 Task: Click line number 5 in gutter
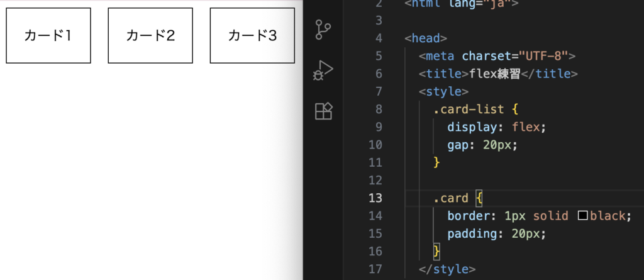click(379, 56)
